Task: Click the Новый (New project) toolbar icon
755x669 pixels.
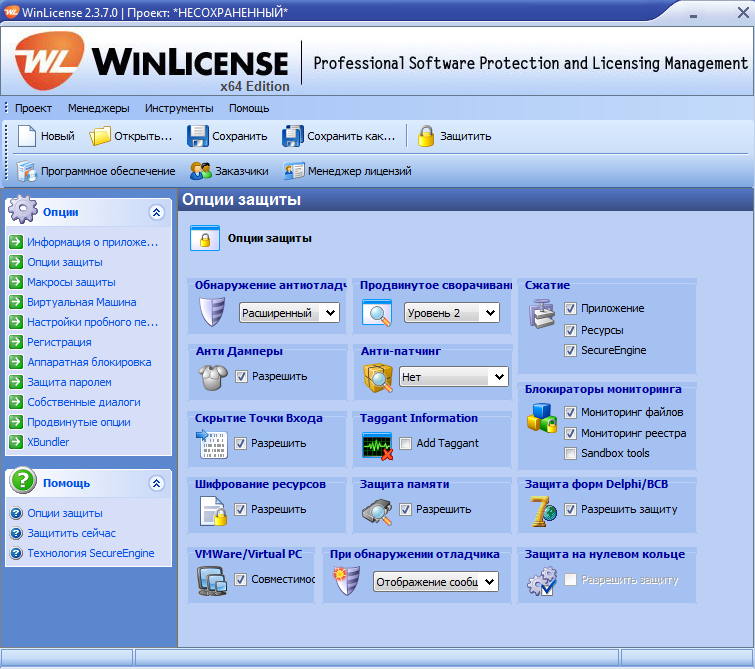Action: point(27,136)
